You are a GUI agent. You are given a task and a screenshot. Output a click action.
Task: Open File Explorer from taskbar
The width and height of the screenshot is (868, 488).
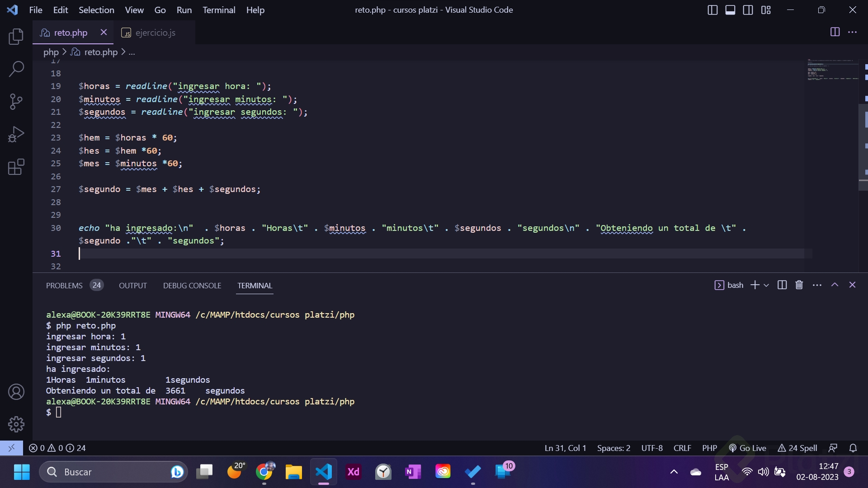click(294, 472)
